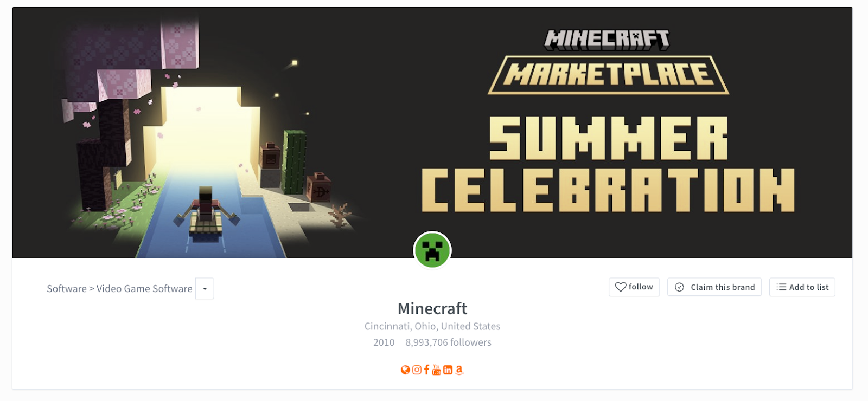Open the Minecraft Facebook icon
The height and width of the screenshot is (401, 868).
(427, 370)
